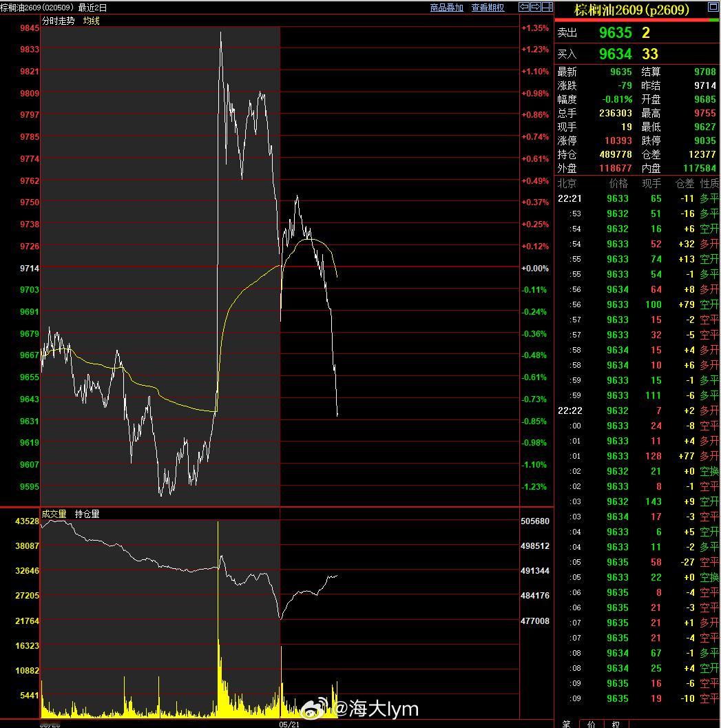This screenshot has height=728, width=721.
Task: Click the 22:21 trade record row
Action: pyautogui.click(x=638, y=199)
